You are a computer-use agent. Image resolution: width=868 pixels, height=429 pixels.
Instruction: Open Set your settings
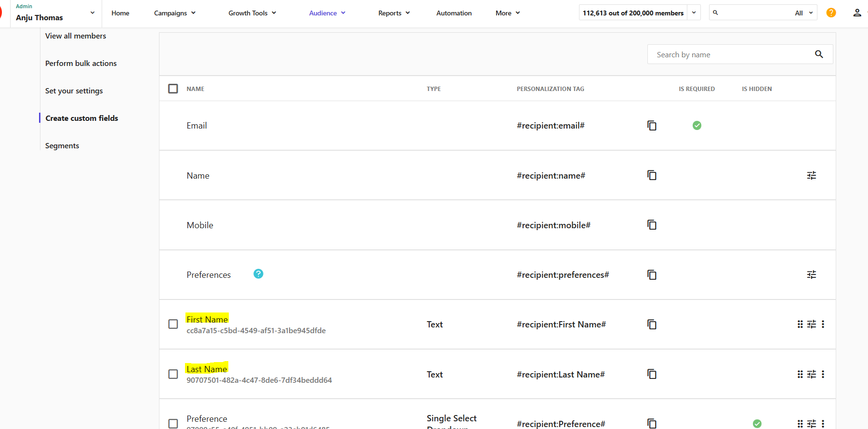[74, 91]
